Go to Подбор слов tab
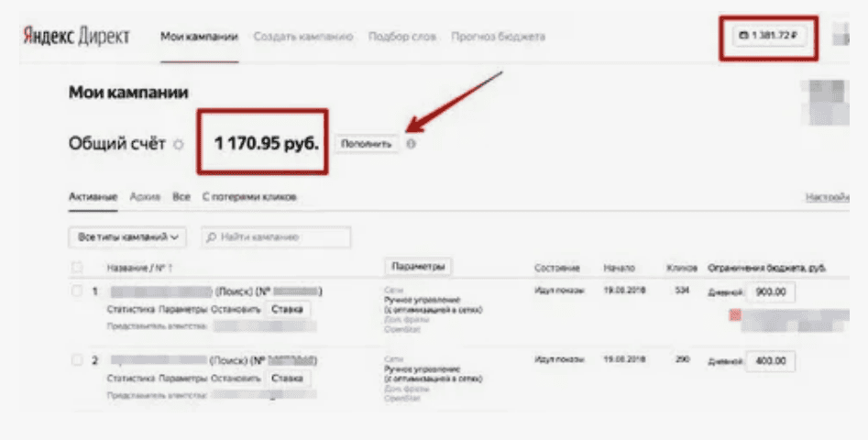The height and width of the screenshot is (440, 868). tap(401, 37)
